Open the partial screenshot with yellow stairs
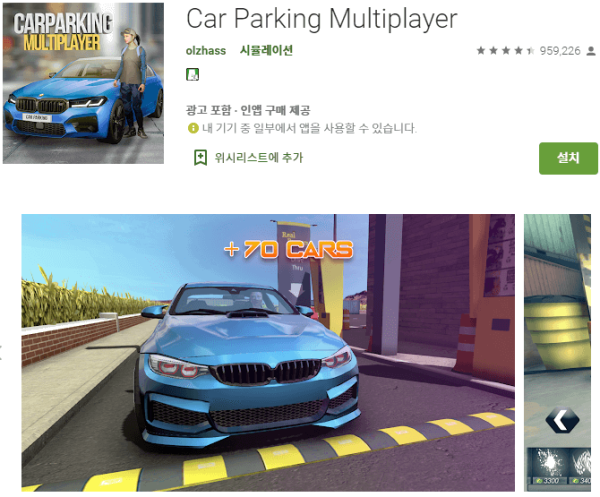Screen dimensions: 600x497 557,353
